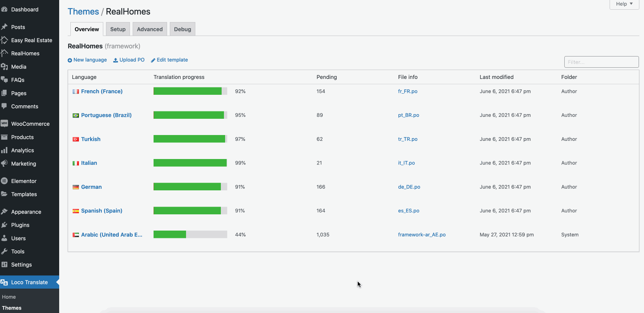Click the Upload PO link
The height and width of the screenshot is (313, 644).
pos(129,60)
